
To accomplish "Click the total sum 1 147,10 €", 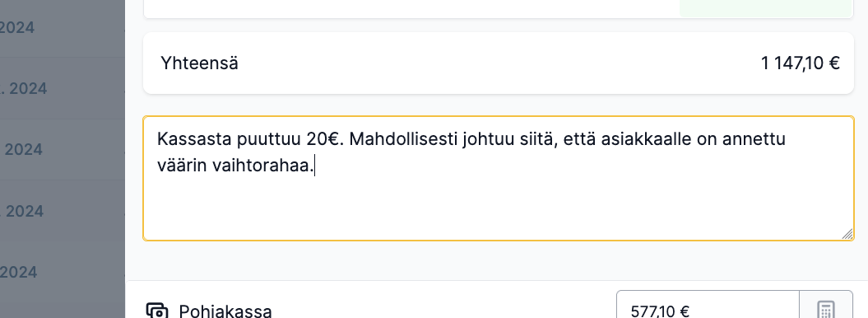I will [801, 63].
